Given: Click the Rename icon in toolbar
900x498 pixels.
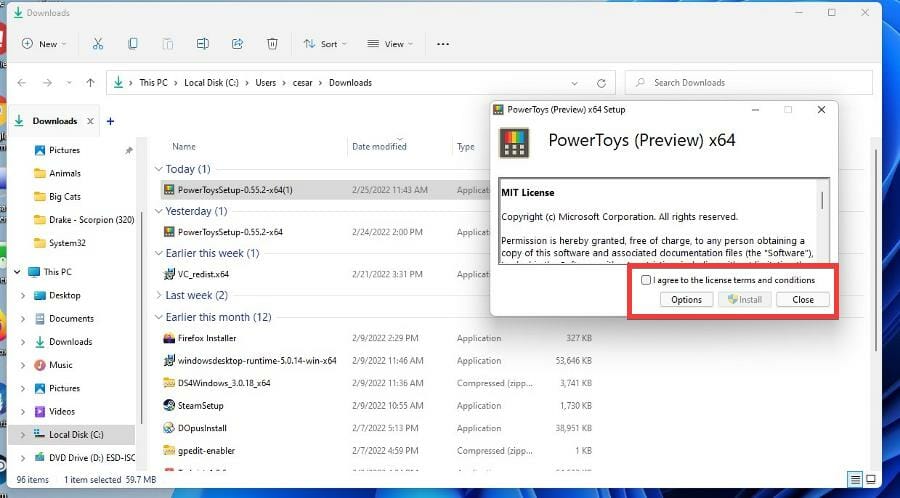Looking at the screenshot, I should point(203,44).
